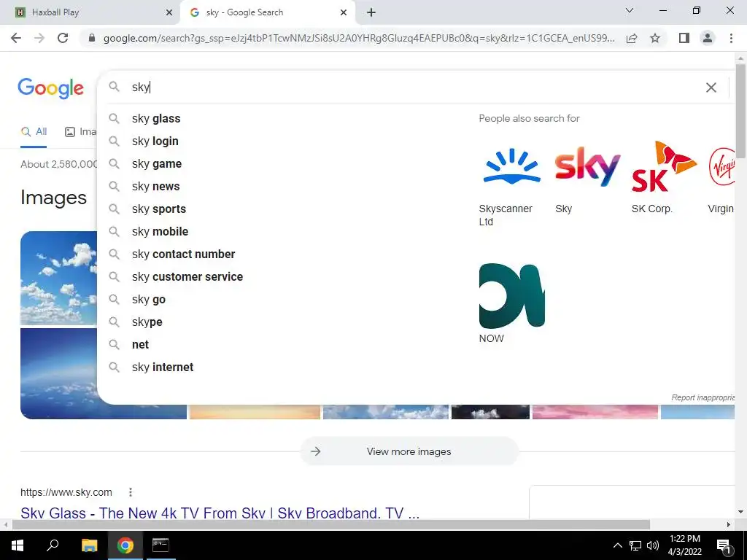747x560 pixels.
Task: Select the All results tab
Action: point(34,132)
